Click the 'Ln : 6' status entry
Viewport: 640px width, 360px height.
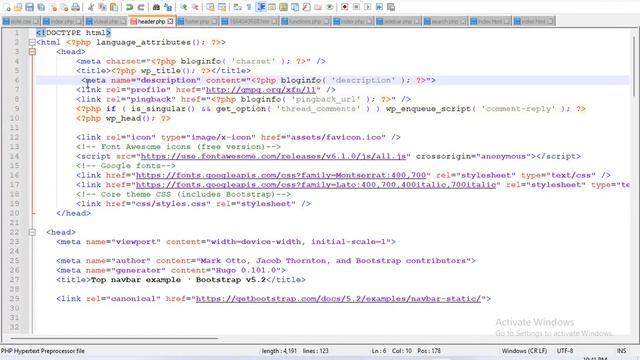coord(379,351)
